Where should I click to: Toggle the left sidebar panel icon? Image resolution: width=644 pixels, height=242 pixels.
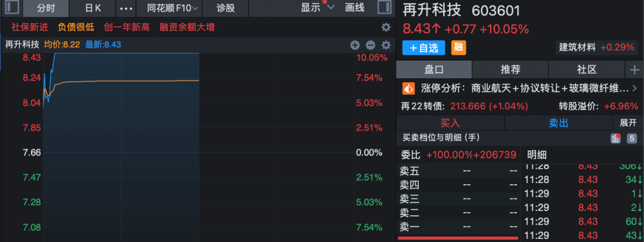pyautogui.click(x=13, y=8)
